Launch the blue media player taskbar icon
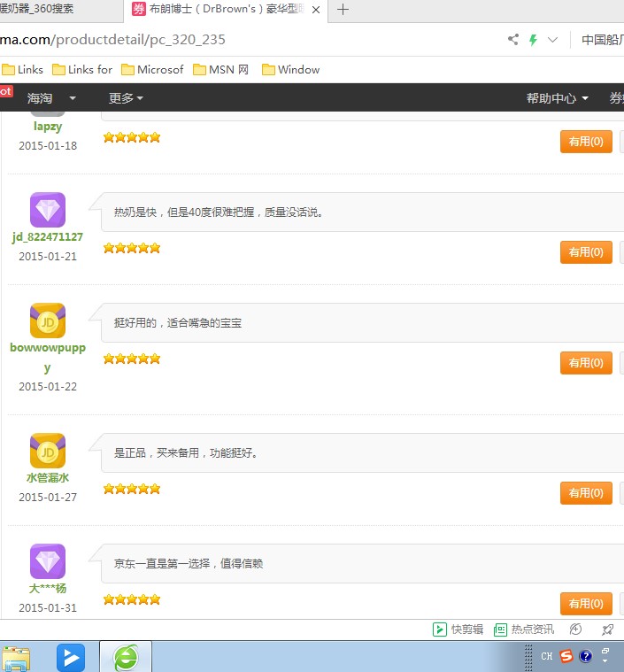Screen dimensions: 624x672 click(71, 657)
